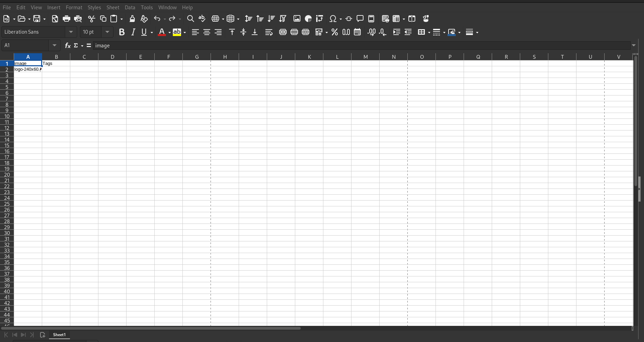Select row 5 header
Image resolution: width=644 pixels, height=342 pixels.
[x=7, y=87]
